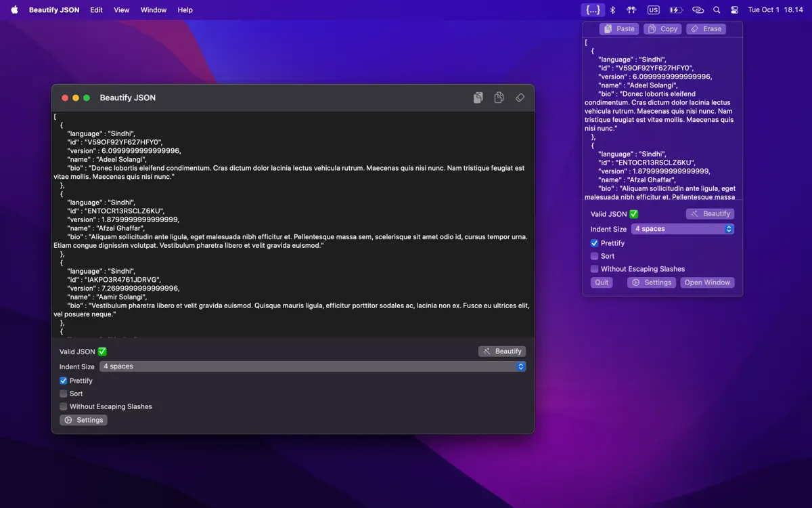The height and width of the screenshot is (508, 812).
Task: Open the Beautify JSON curly-braces menu bar icon
Action: click(x=593, y=10)
